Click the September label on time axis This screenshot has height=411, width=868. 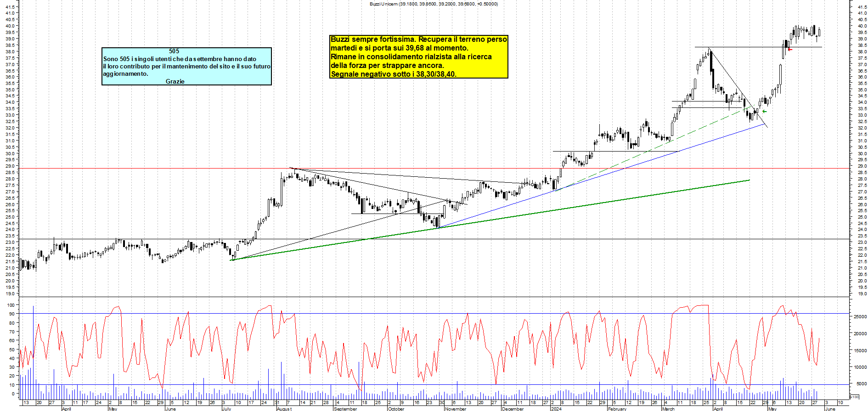(x=345, y=409)
